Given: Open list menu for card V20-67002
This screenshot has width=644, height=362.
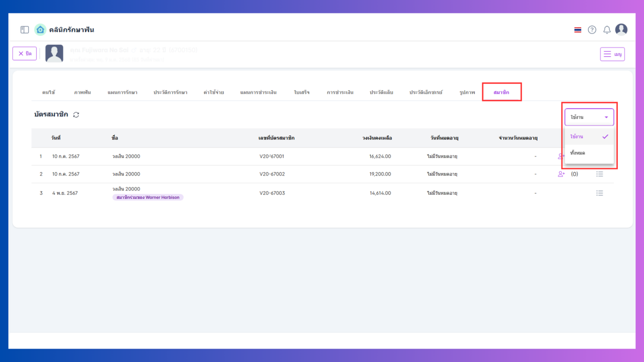Looking at the screenshot, I should pyautogui.click(x=600, y=174).
